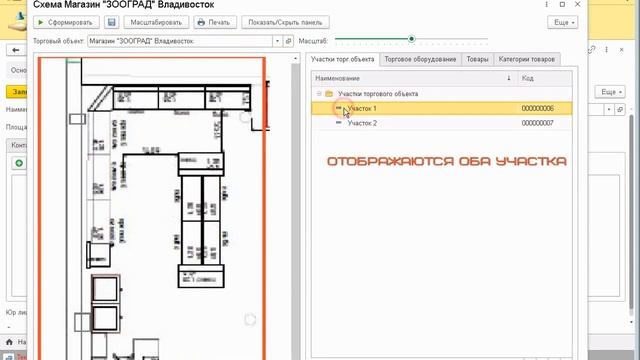
Task: Open the Еще menu in the scheme window
Action: coord(563,22)
